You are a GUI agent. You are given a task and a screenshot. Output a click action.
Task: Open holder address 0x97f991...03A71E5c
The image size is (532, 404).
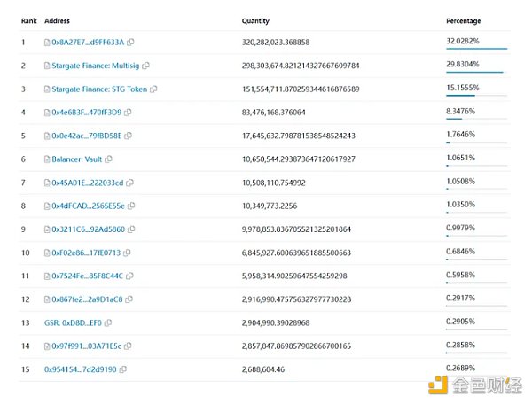point(87,346)
